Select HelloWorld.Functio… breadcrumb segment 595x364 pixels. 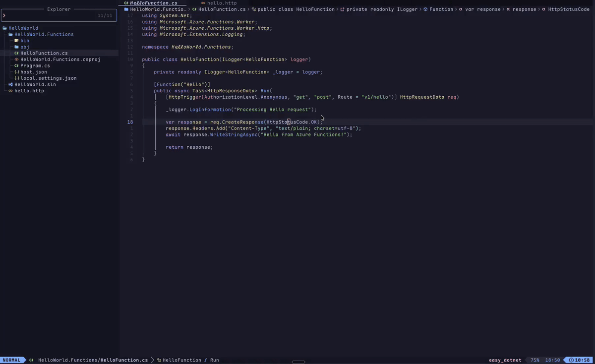[x=158, y=9]
